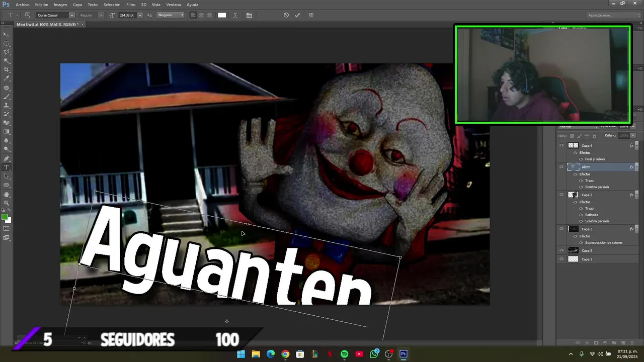Select the Crop tool

(x=7, y=69)
